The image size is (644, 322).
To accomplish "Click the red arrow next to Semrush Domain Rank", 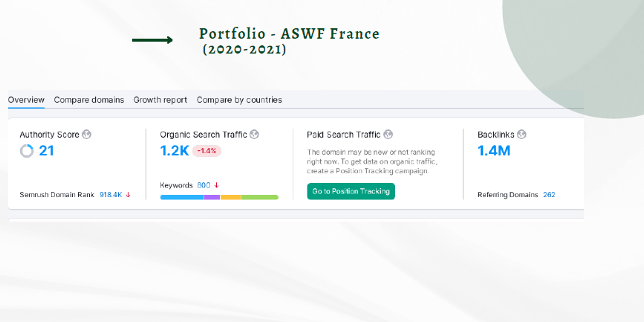I will pyautogui.click(x=129, y=195).
